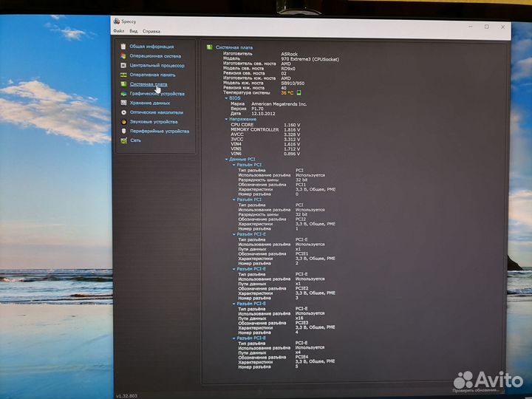This screenshot has width=532, height=399.
Task: Select the BIOS date 12.10.2012
Action: [x=263, y=114]
